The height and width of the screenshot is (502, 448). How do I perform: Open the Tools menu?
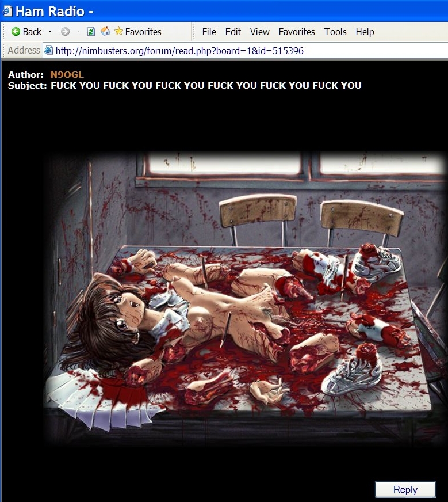(x=335, y=32)
